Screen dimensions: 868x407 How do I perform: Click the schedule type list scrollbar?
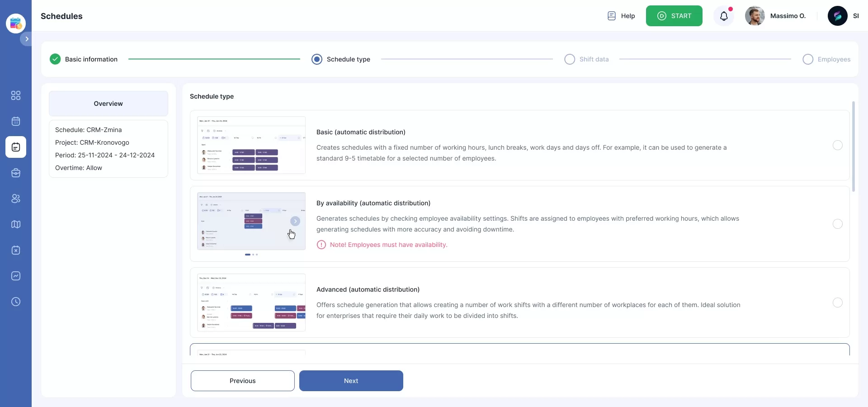853,147
